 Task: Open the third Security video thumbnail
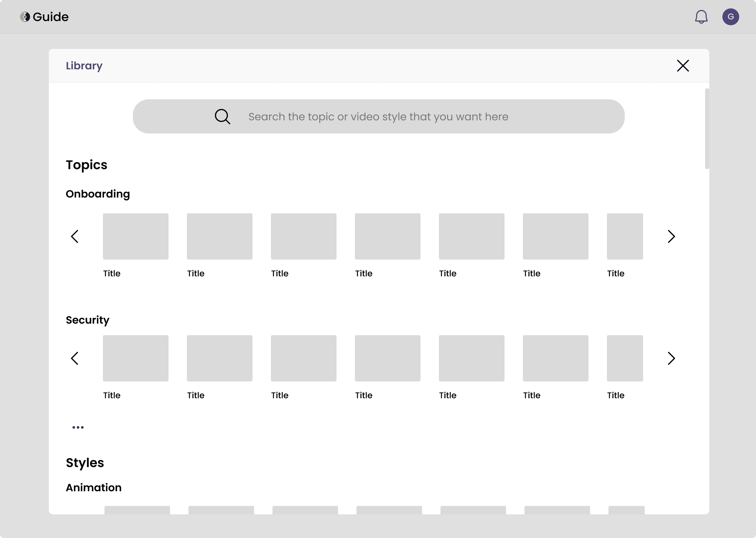[x=303, y=358]
